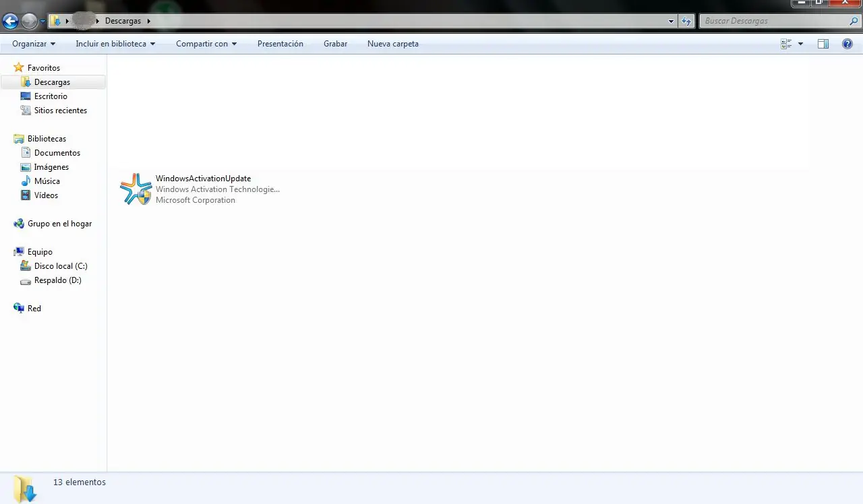The image size is (863, 504).
Task: Click the Documentos icon
Action: (x=26, y=153)
